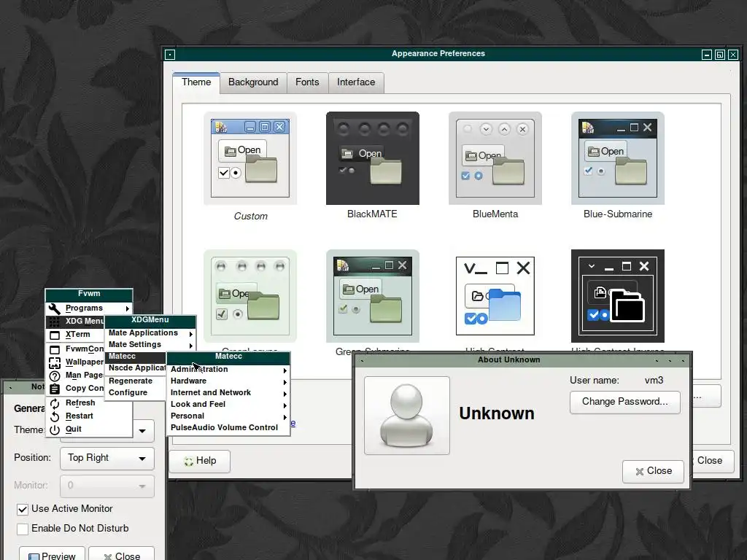
Task: Expand the Look and Feel submenu
Action: pyautogui.click(x=228, y=404)
